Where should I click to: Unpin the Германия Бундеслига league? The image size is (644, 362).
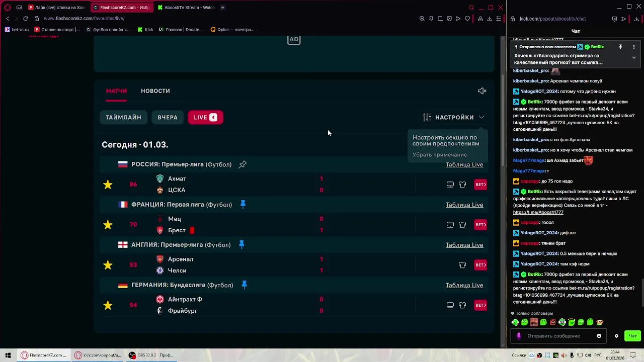tap(244, 285)
